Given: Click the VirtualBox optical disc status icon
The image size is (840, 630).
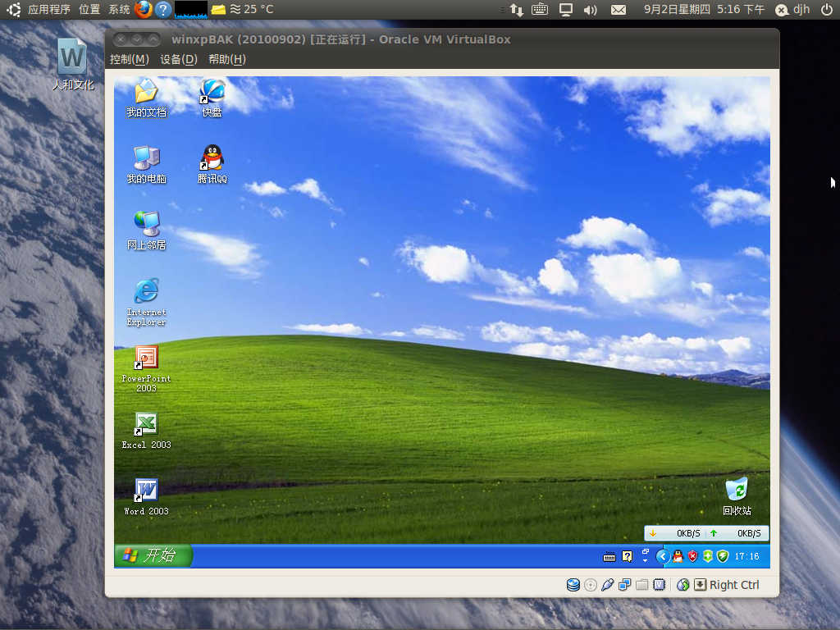Looking at the screenshot, I should coord(591,585).
